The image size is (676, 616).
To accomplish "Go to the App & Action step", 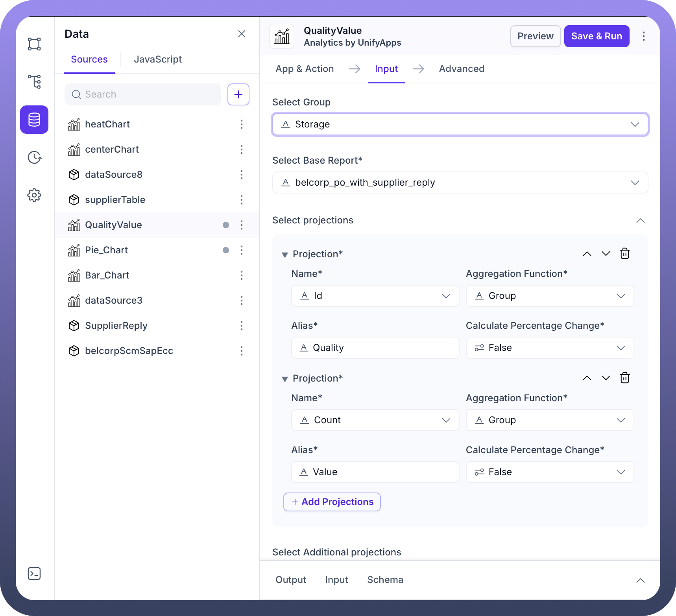I will (x=305, y=69).
